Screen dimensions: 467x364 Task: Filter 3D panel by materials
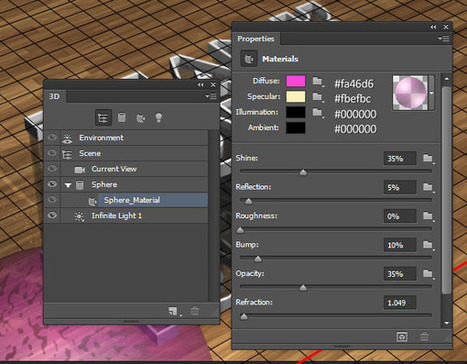141,118
